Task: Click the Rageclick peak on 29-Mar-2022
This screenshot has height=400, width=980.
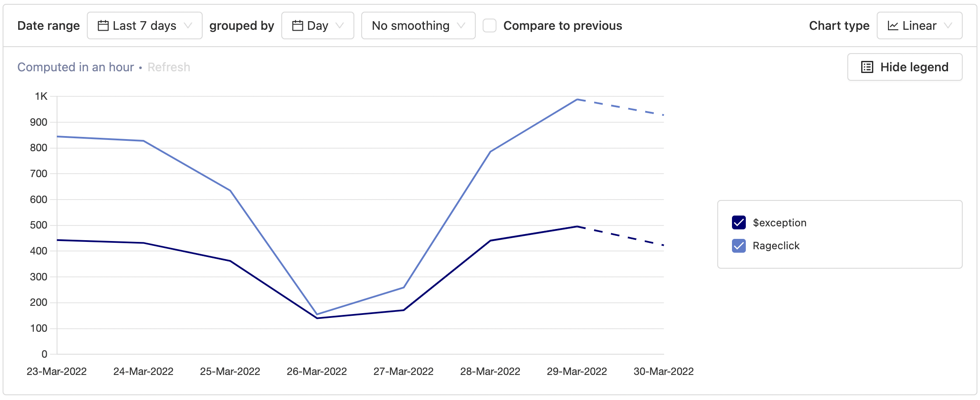Action: click(577, 99)
